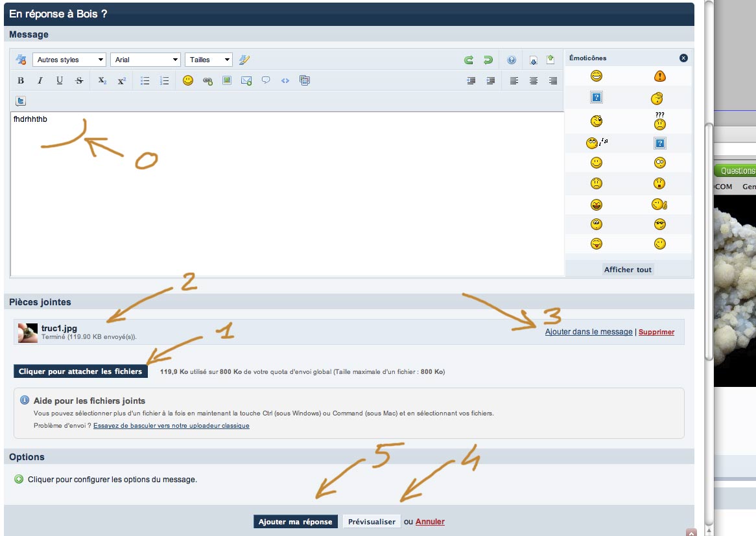The width and height of the screenshot is (756, 536).
Task: Click the Ajouter ma réponse button
Action: [295, 522]
